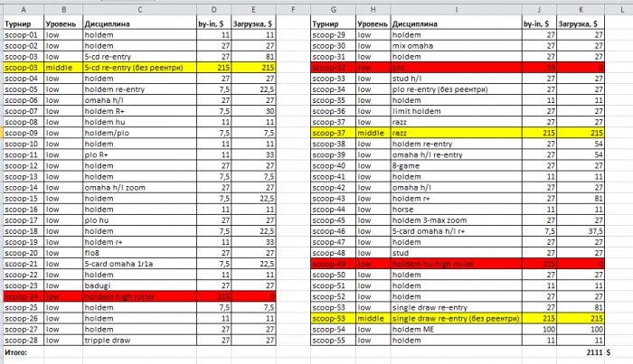Viewport: 633px width, 364px height.
Task: Select the "omaha h/l zoom" cell
Action: pyautogui.click(x=139, y=188)
